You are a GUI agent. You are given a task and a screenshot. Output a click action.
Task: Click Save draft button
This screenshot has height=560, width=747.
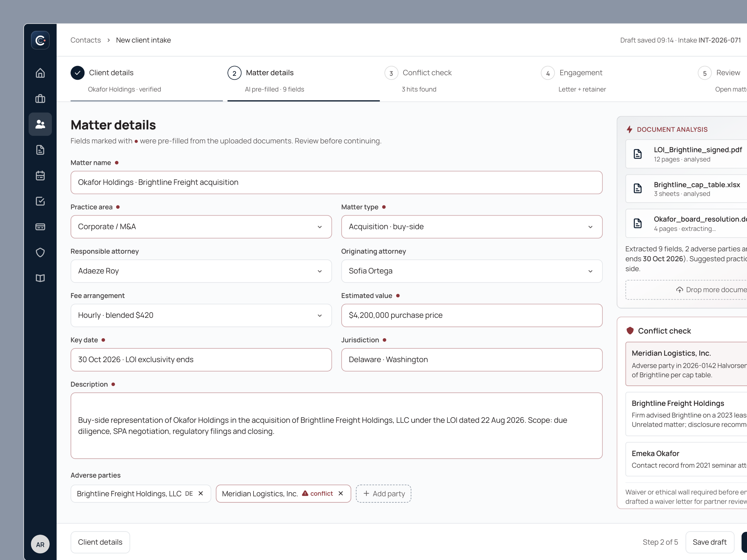pos(709,542)
